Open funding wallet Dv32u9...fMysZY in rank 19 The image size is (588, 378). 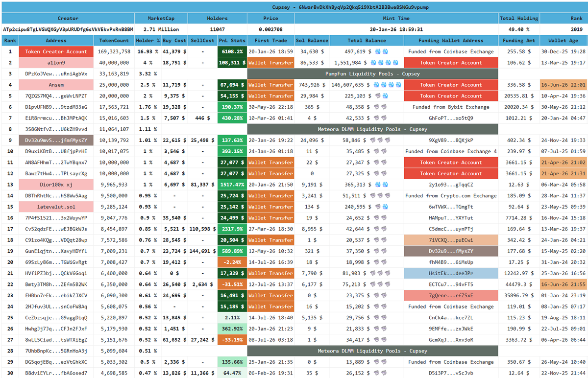click(x=451, y=251)
